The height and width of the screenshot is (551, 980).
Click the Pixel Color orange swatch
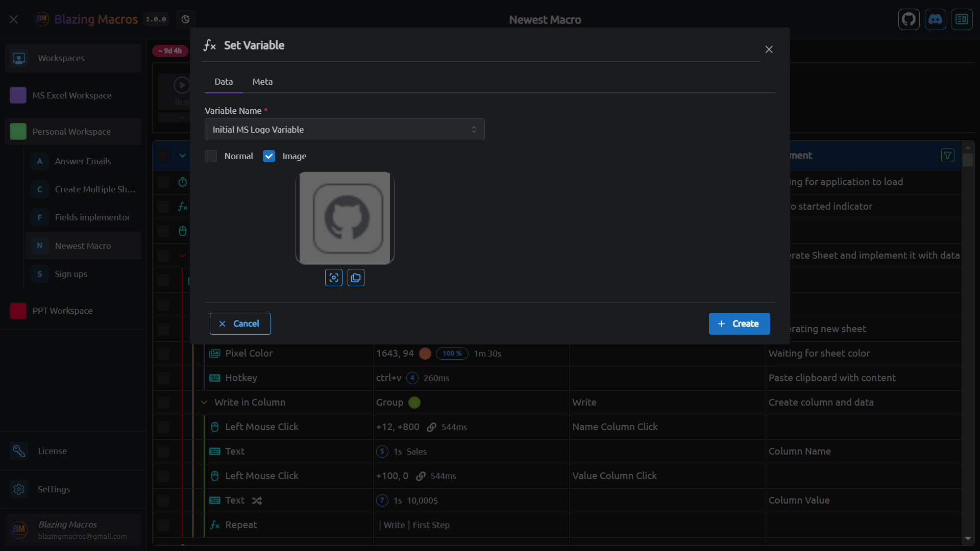(425, 354)
